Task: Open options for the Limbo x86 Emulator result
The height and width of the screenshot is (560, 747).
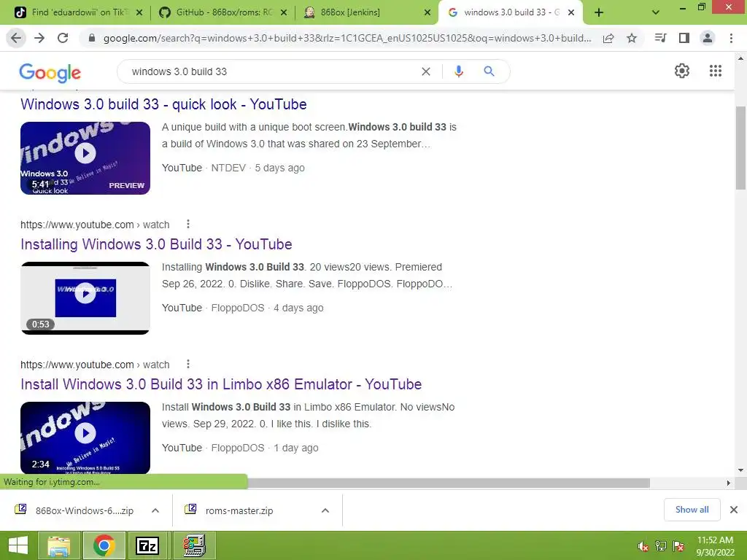Action: pos(188,364)
